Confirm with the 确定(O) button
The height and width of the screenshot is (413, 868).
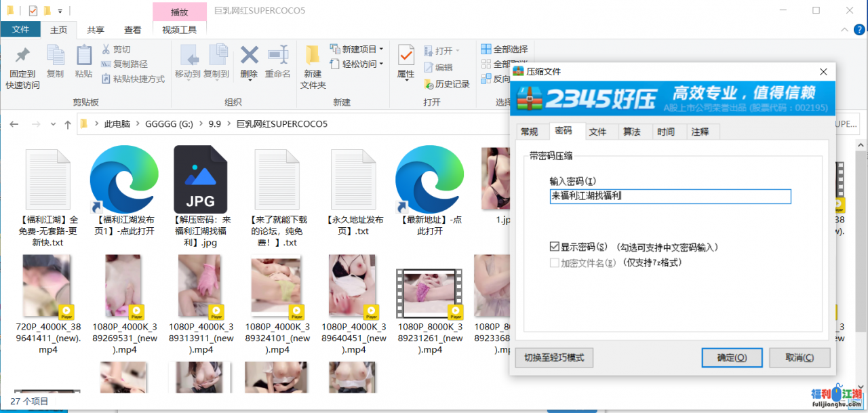click(732, 357)
